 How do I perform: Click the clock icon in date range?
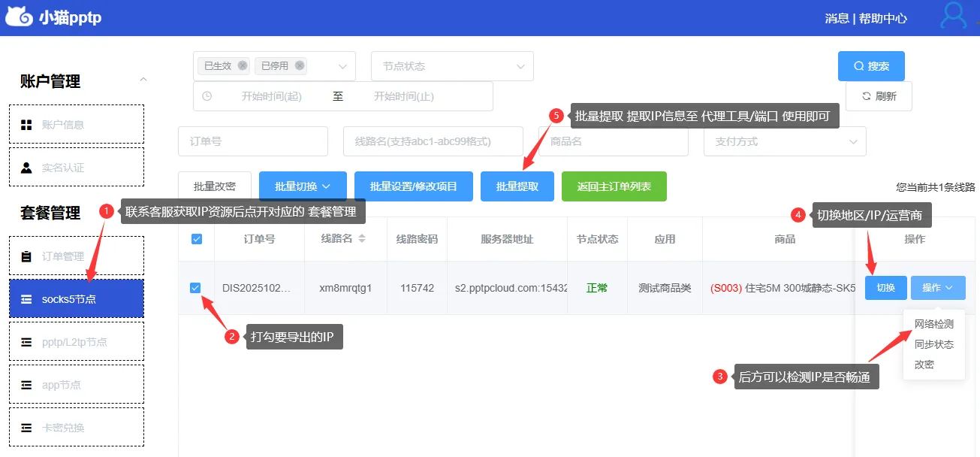coord(207,96)
